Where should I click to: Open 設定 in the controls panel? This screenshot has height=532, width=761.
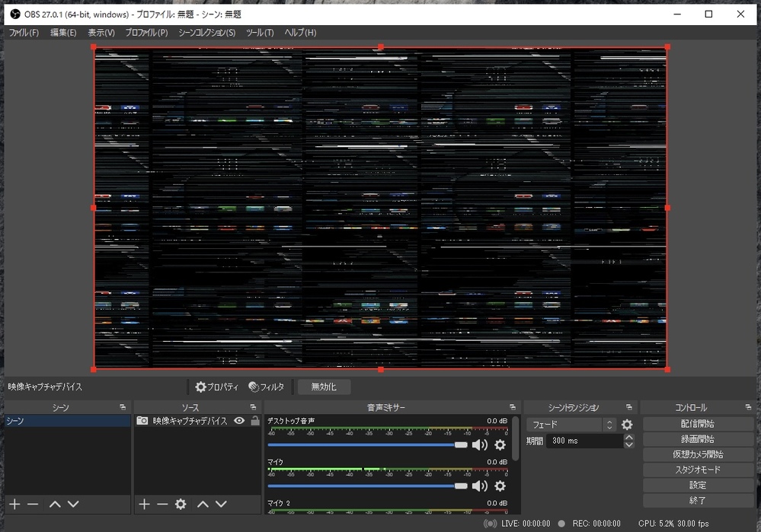[x=698, y=485]
